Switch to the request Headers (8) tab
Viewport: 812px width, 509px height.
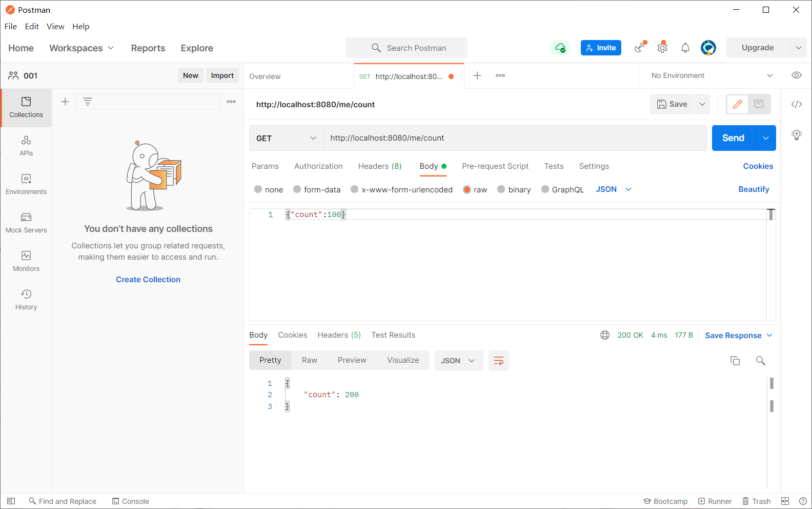pos(380,166)
